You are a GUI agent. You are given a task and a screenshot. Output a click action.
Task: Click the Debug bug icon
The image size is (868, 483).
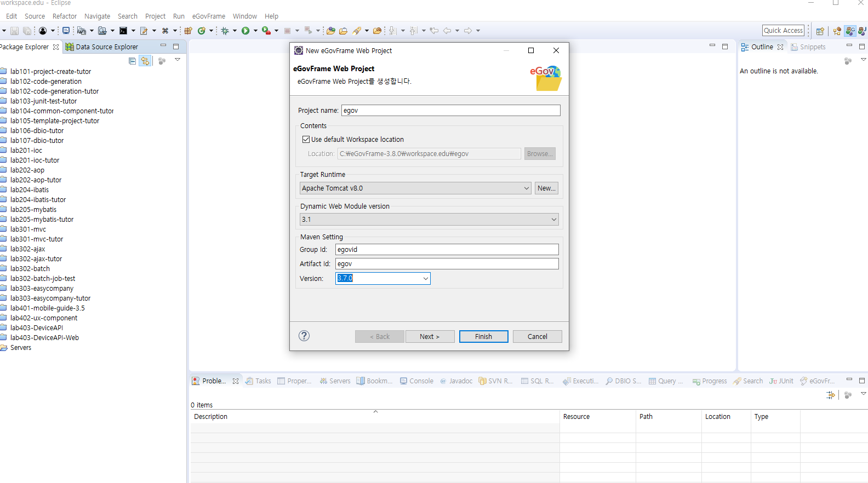pyautogui.click(x=225, y=31)
